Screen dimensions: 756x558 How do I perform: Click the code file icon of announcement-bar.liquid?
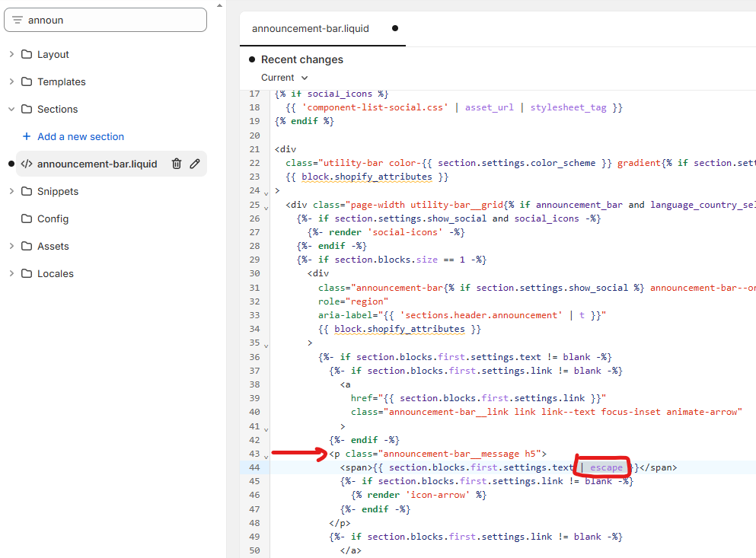pyautogui.click(x=27, y=164)
